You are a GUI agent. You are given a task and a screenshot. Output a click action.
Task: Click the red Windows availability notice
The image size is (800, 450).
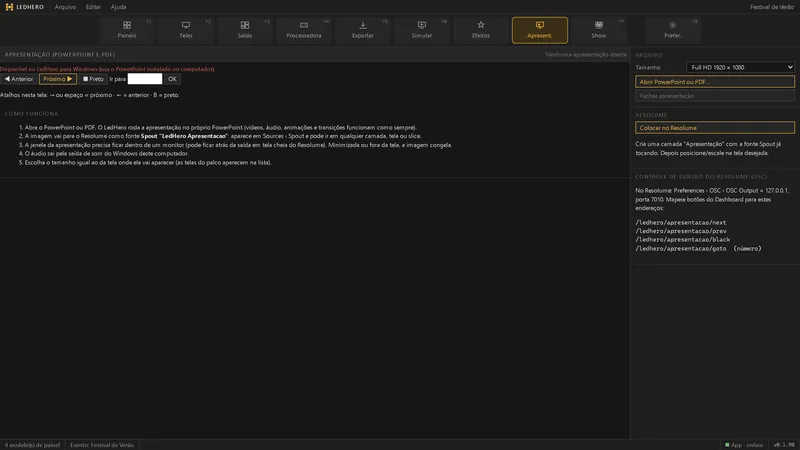[107, 69]
